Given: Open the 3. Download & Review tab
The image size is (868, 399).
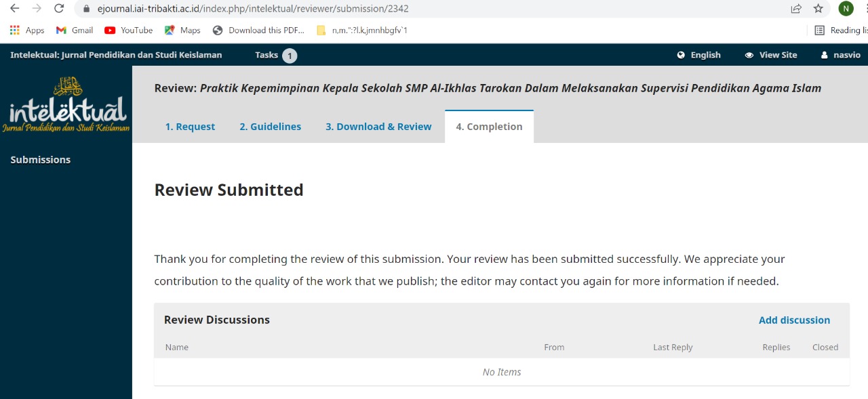Looking at the screenshot, I should click(x=378, y=127).
